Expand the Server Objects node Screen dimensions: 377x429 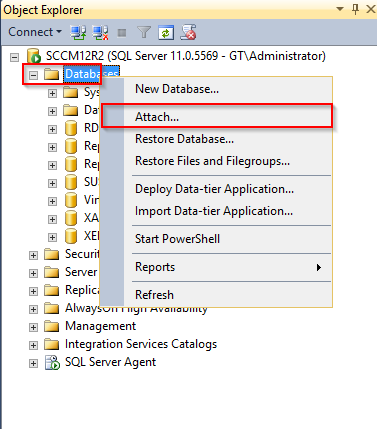(33, 274)
